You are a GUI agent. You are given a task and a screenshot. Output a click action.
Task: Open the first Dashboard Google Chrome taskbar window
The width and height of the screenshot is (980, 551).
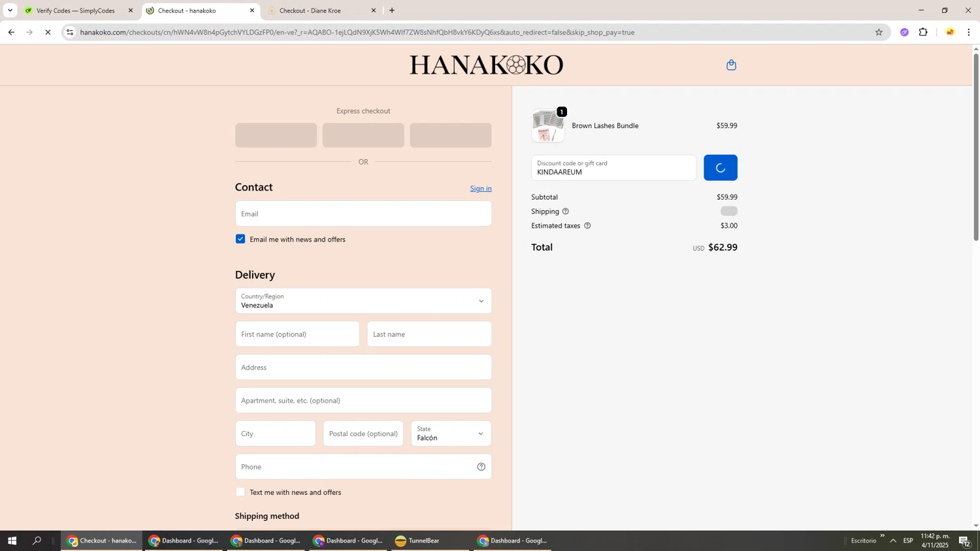(x=184, y=541)
